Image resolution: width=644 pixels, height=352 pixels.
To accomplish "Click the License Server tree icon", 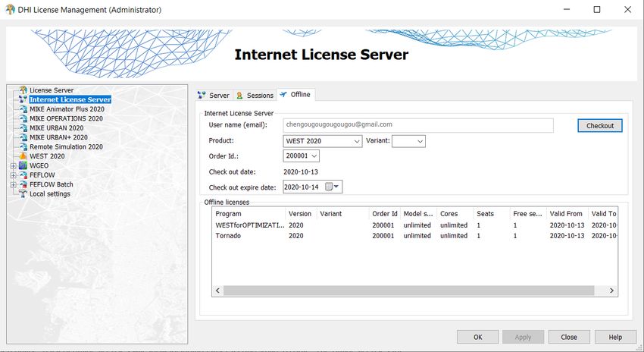I will [x=23, y=90].
